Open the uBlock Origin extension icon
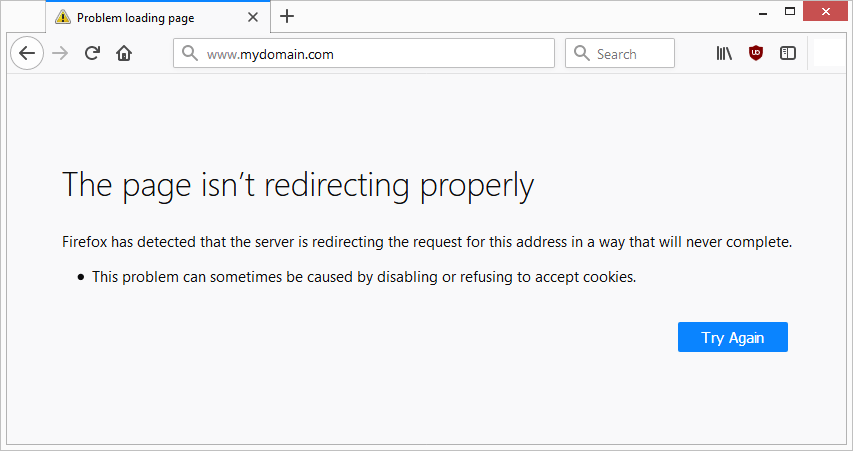The height and width of the screenshot is (451, 853). [x=756, y=54]
